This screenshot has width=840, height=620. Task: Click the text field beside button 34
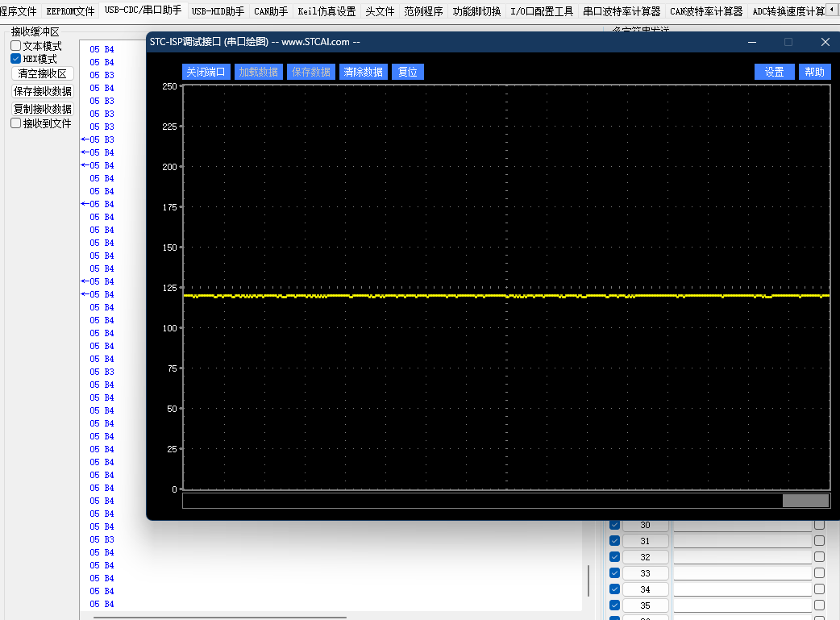pyautogui.click(x=742, y=589)
